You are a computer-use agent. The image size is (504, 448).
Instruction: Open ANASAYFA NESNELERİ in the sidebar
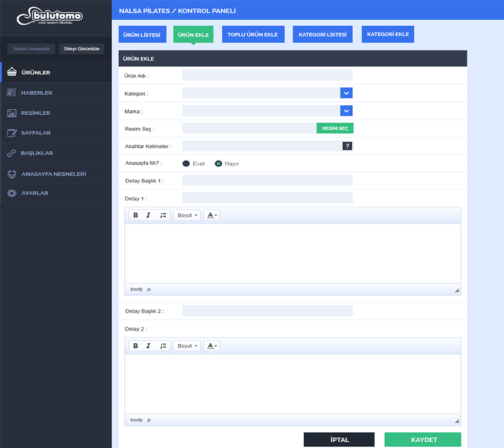point(56,174)
